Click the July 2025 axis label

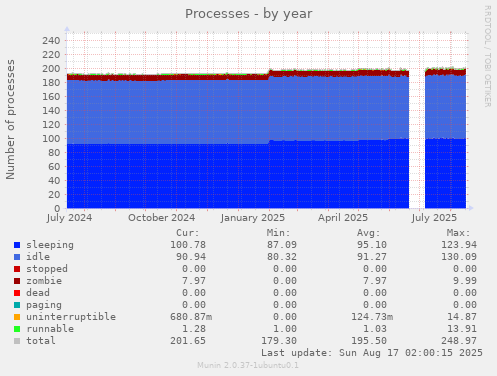(x=434, y=218)
